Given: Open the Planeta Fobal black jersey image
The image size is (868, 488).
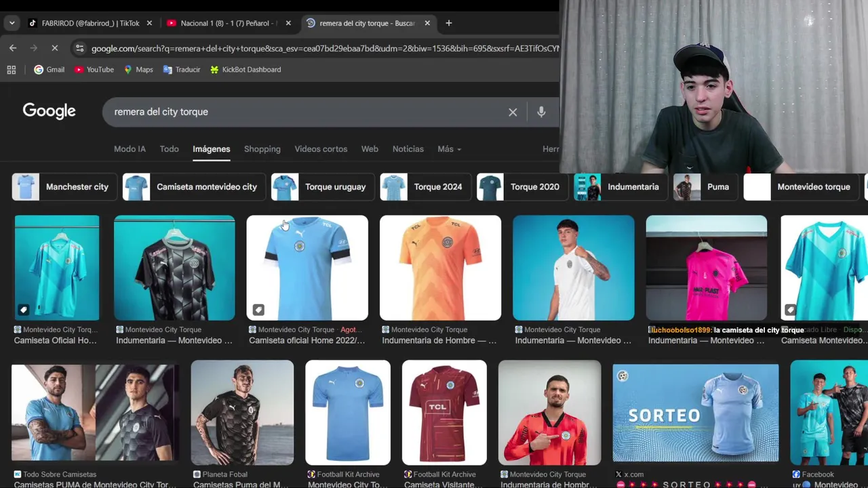Looking at the screenshot, I should point(242,413).
